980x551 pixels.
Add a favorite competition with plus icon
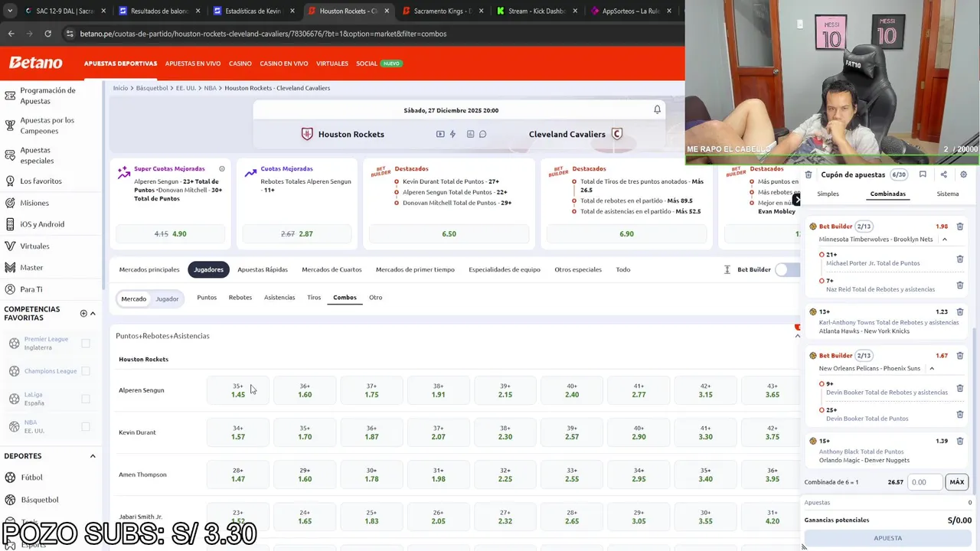pyautogui.click(x=83, y=313)
